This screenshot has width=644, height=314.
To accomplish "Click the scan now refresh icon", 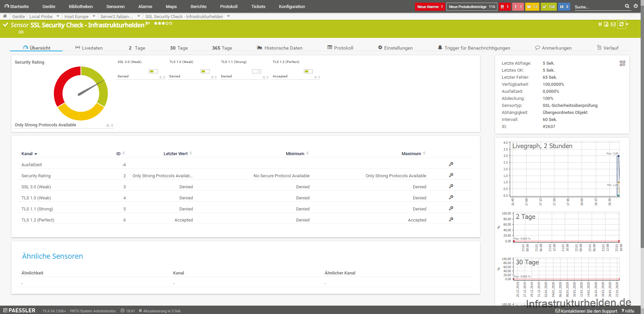I will pyautogui.click(x=621, y=24).
